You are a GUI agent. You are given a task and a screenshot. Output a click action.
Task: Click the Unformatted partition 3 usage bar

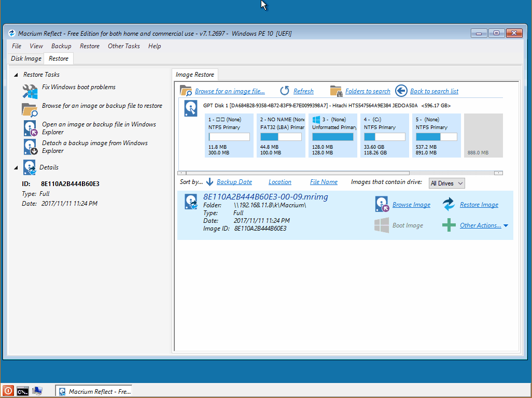[x=333, y=137]
